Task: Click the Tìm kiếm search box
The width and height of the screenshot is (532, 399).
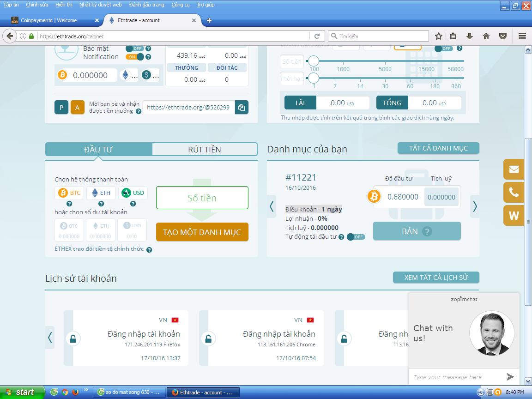Action: click(x=378, y=36)
